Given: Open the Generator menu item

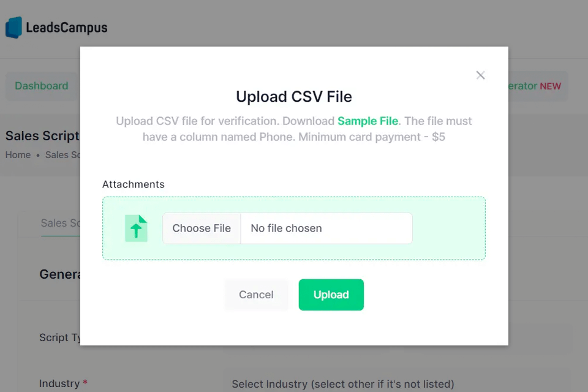Looking at the screenshot, I should [522, 86].
